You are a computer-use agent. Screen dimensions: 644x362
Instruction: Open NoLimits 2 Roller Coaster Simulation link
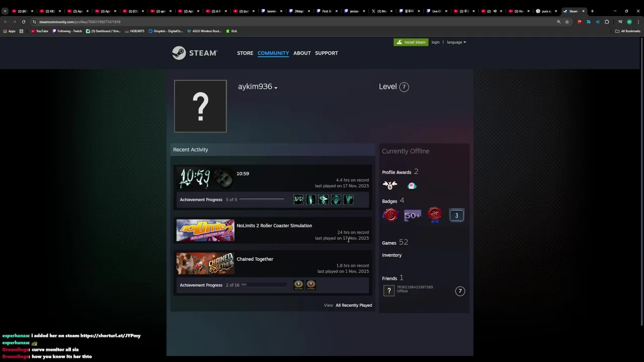pos(274,226)
